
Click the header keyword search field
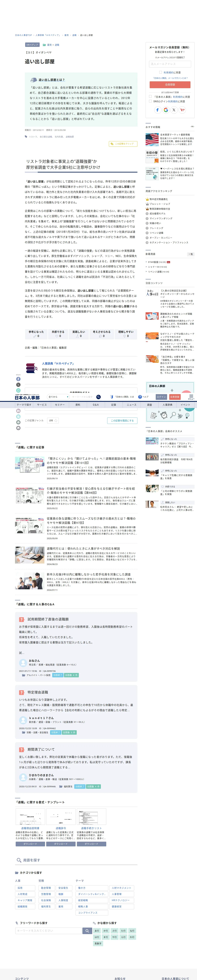pyautogui.click(x=83, y=397)
